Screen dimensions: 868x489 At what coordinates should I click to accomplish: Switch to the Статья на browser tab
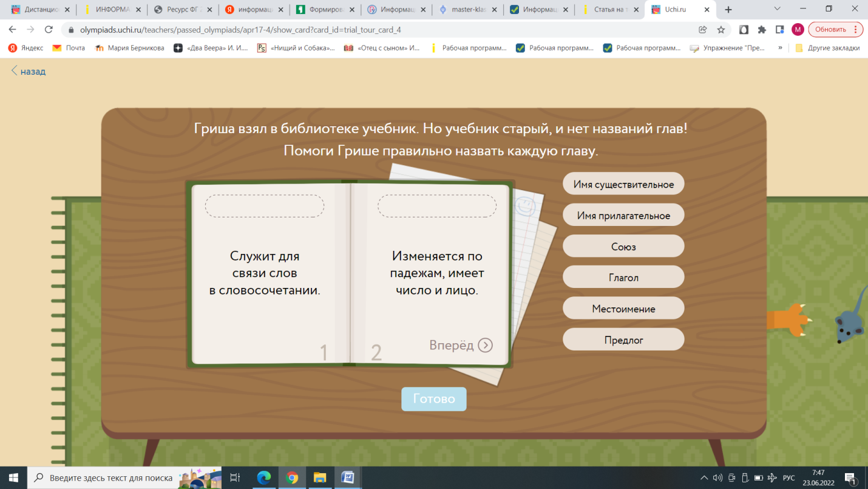coord(611,10)
